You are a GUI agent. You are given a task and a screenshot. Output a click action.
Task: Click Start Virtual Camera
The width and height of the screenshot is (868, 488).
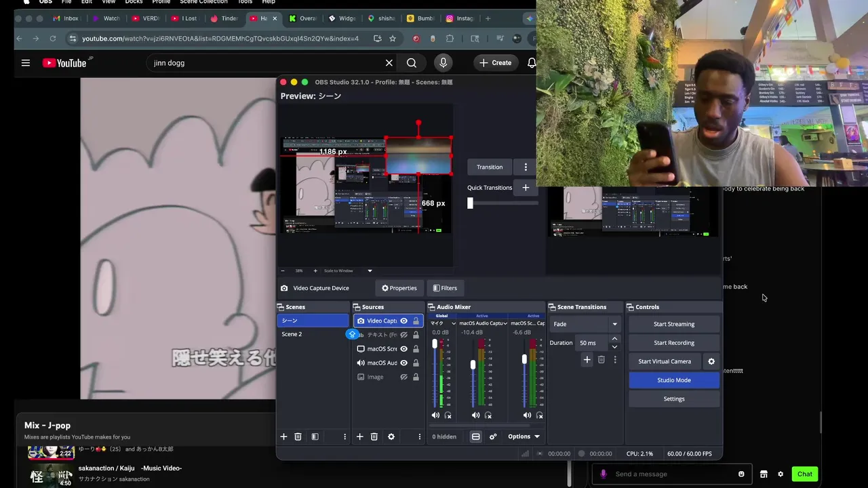[x=665, y=361]
